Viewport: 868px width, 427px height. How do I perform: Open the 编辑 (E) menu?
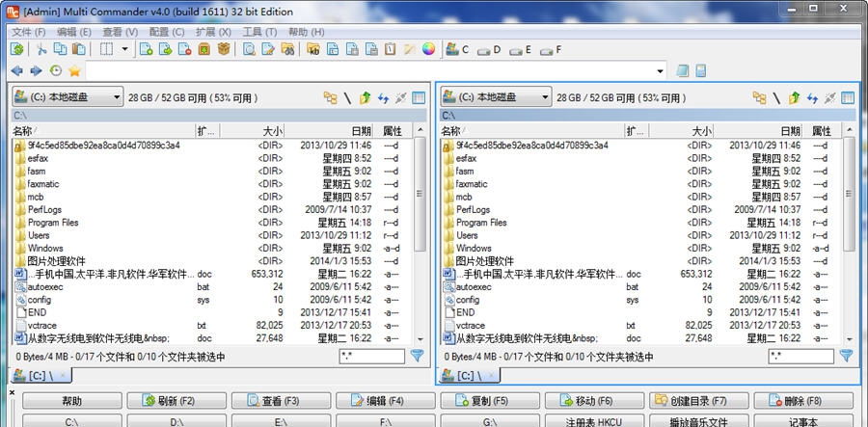tap(74, 32)
